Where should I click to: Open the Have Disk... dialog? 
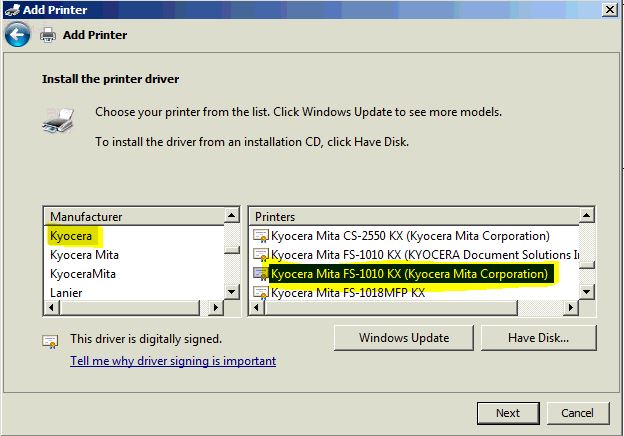tap(539, 338)
